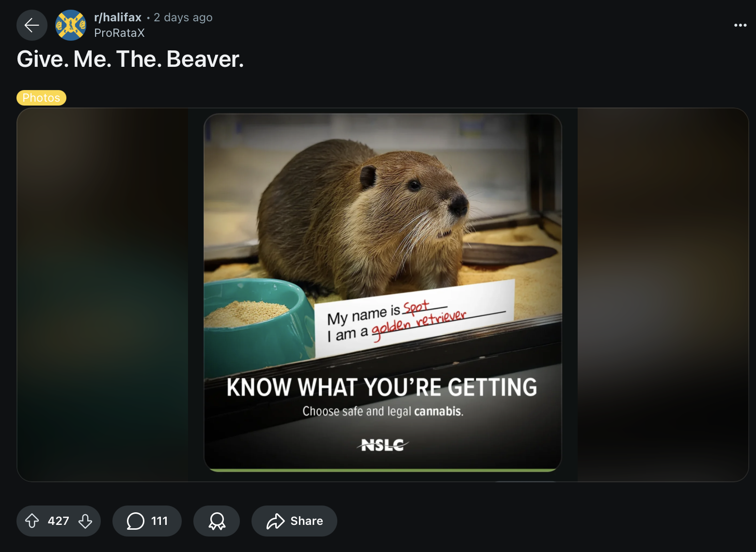This screenshot has height=552, width=756.
Task: Click the share arrow icon
Action: pos(275,521)
